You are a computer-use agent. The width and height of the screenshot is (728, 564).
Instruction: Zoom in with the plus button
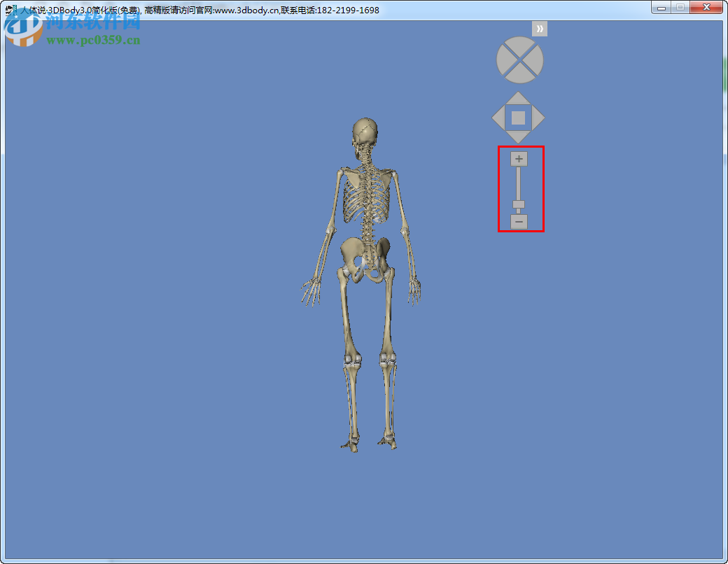click(518, 159)
